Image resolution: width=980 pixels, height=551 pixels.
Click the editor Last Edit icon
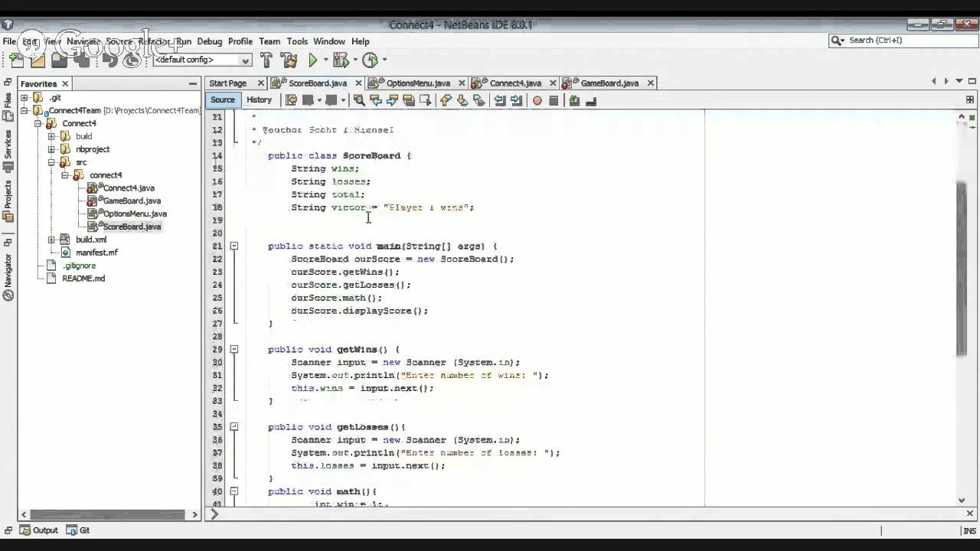pos(290,100)
